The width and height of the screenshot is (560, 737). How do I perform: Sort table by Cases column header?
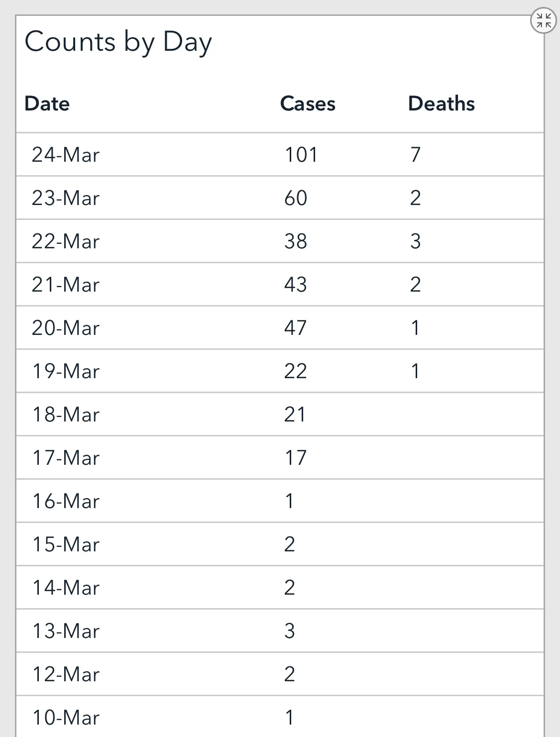pos(308,104)
